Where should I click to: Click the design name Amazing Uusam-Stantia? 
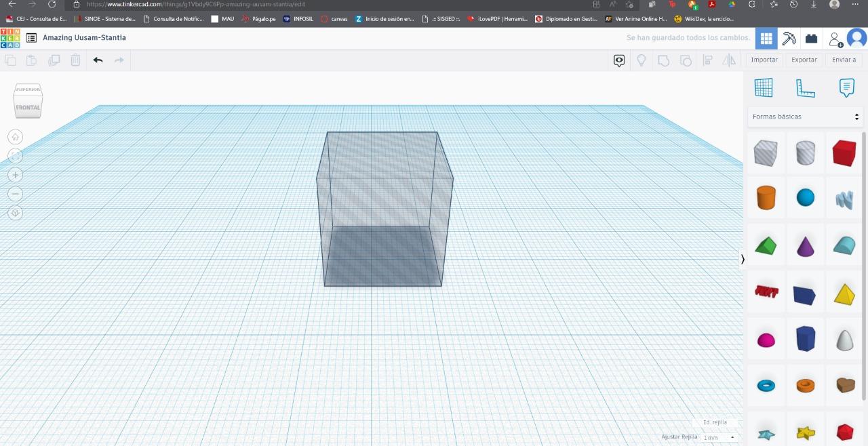click(x=84, y=38)
